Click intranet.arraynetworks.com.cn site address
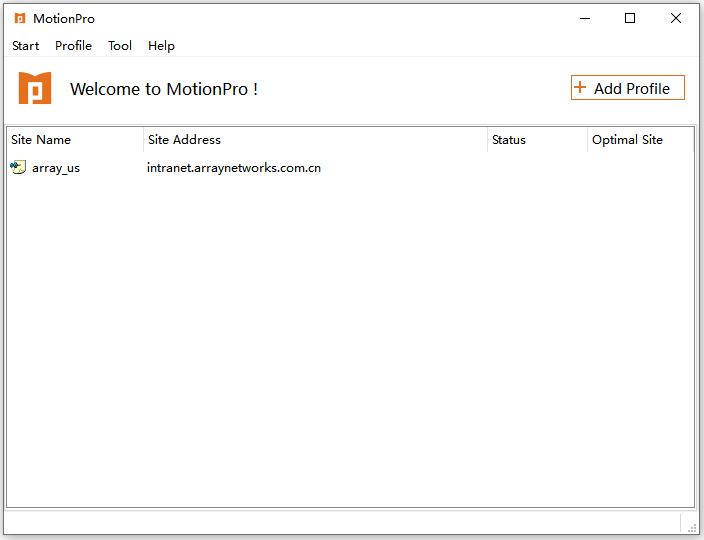704x540 pixels. pyautogui.click(x=233, y=168)
